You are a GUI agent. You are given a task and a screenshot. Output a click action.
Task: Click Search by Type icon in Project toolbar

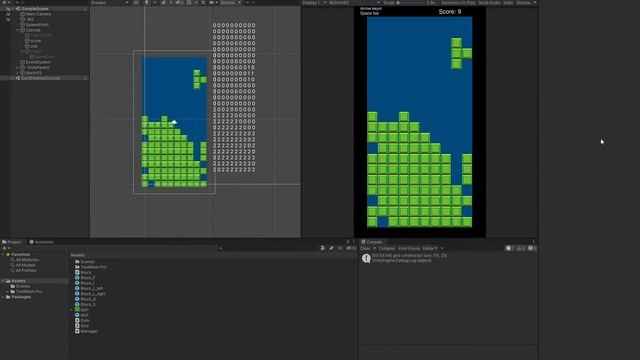(x=323, y=248)
